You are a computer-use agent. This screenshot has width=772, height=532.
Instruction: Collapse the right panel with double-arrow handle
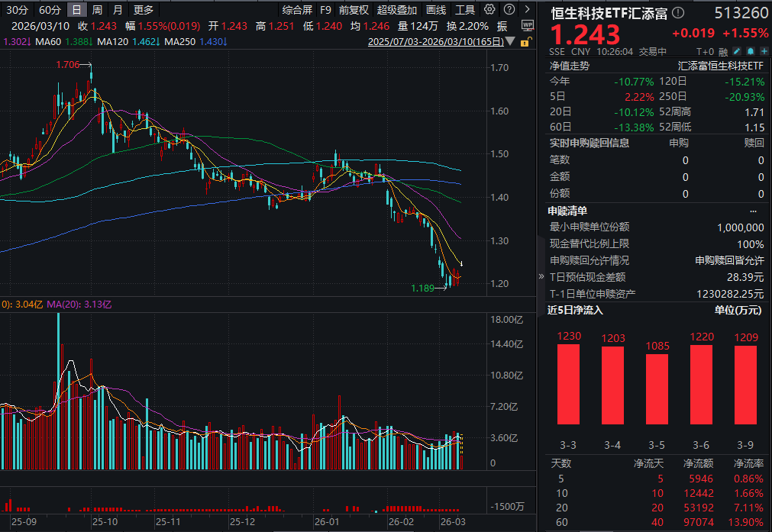point(541,276)
